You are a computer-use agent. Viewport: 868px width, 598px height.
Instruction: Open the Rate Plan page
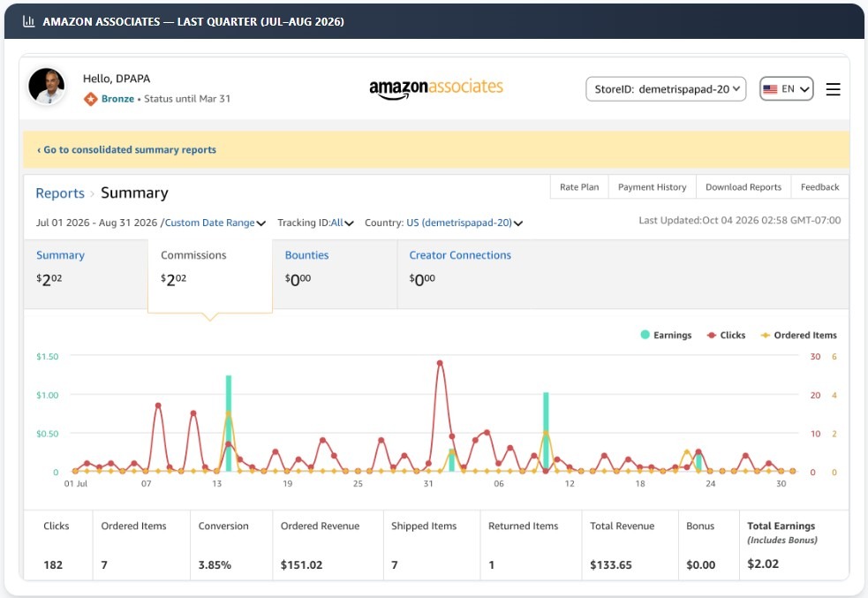click(x=579, y=187)
